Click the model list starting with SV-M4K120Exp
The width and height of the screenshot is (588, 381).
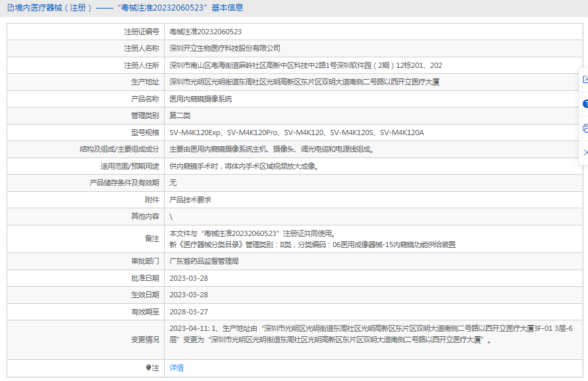296,132
